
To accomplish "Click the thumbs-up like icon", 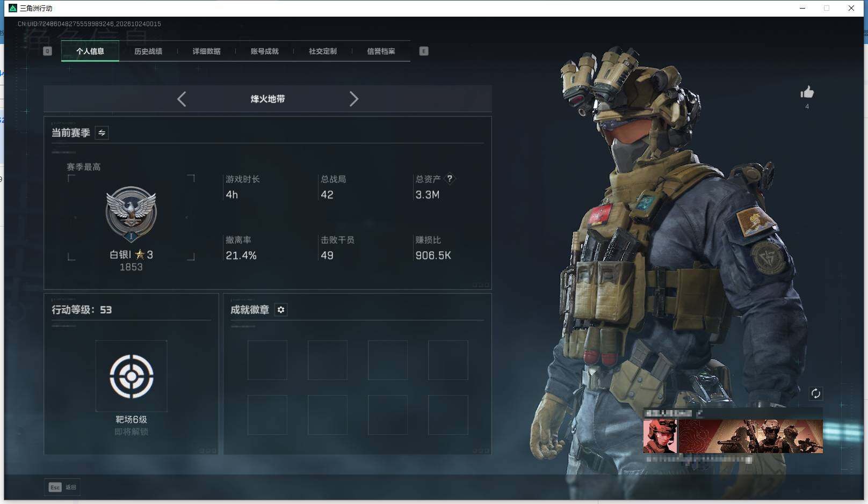I will [807, 92].
